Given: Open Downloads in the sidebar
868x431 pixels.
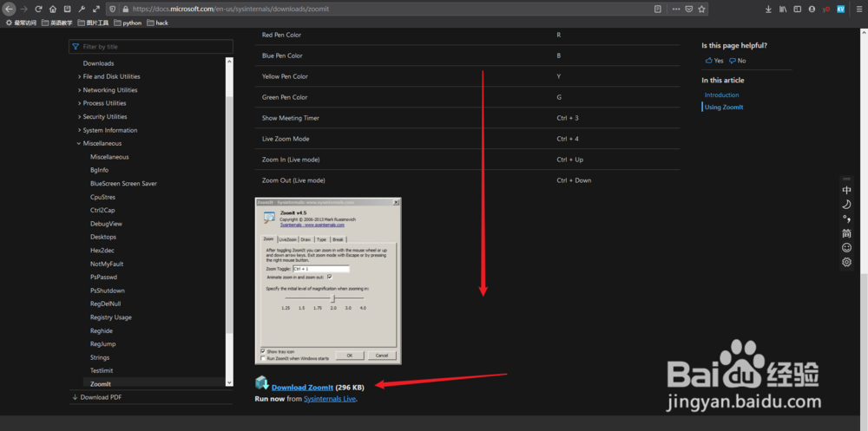Looking at the screenshot, I should pos(99,63).
